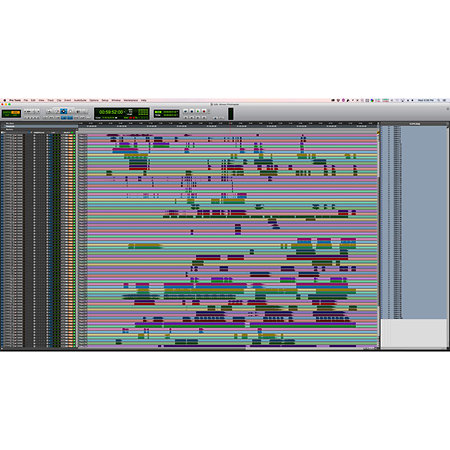Select the Zoomer tool in the toolbar

point(49,111)
